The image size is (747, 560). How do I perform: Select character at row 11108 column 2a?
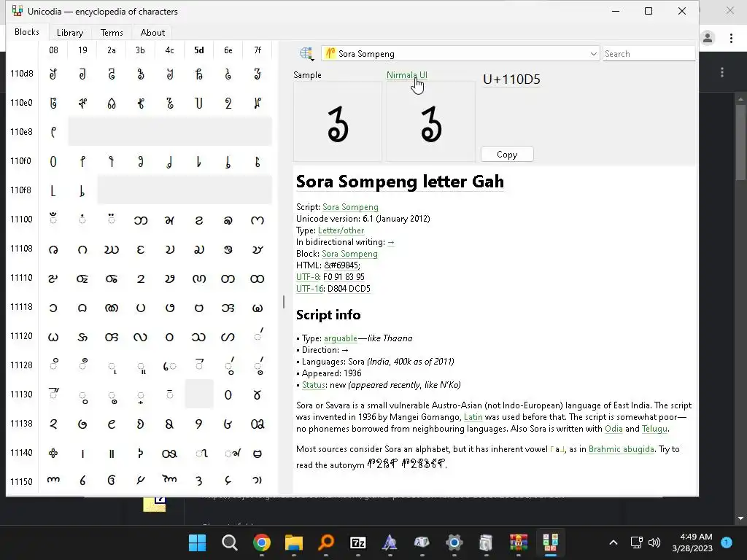click(112, 249)
